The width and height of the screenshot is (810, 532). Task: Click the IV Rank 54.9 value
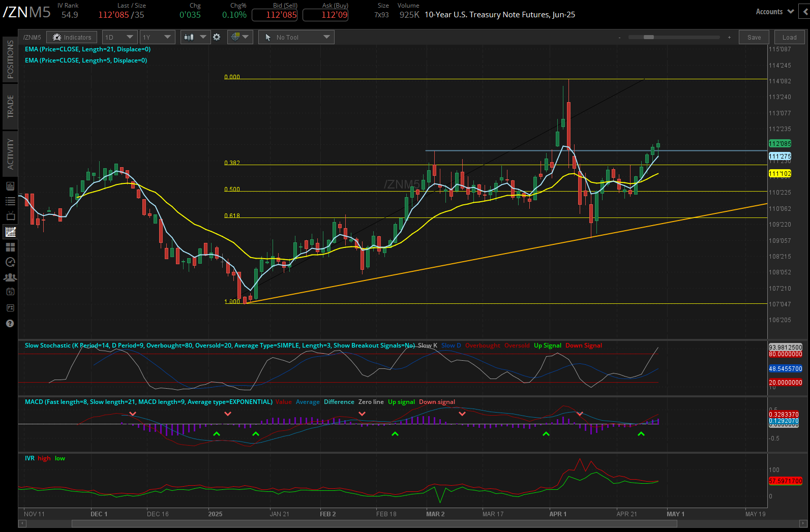tap(70, 15)
